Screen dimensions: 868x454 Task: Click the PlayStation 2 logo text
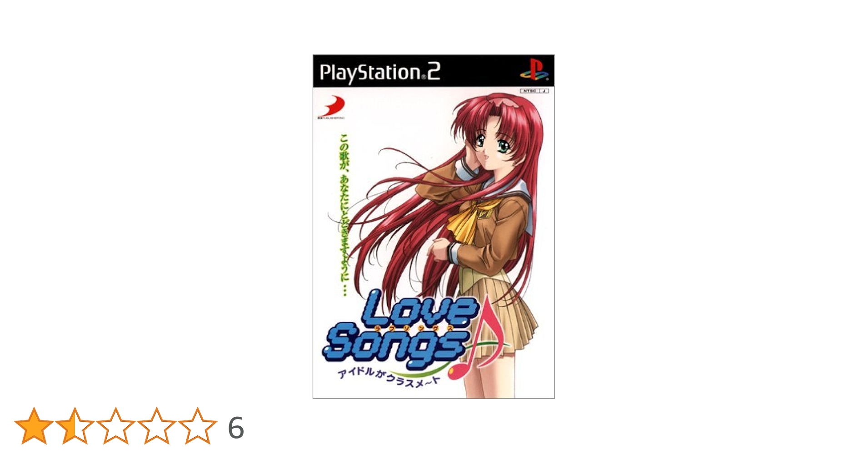pyautogui.click(x=380, y=73)
